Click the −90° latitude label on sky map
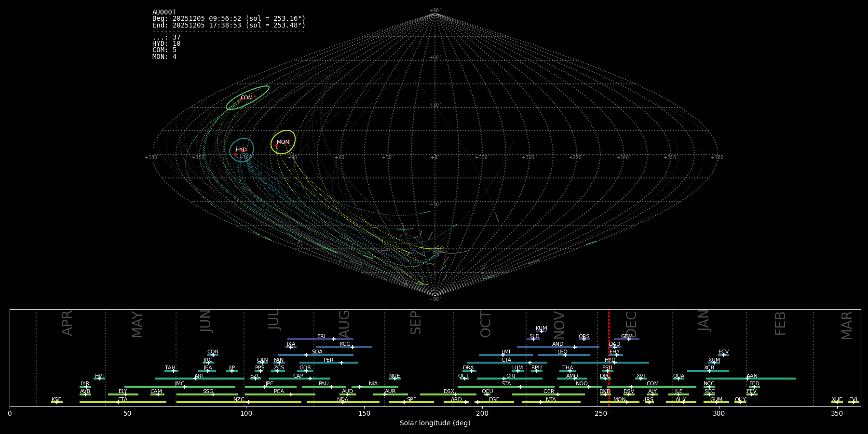The width and height of the screenshot is (868, 434). point(435,299)
